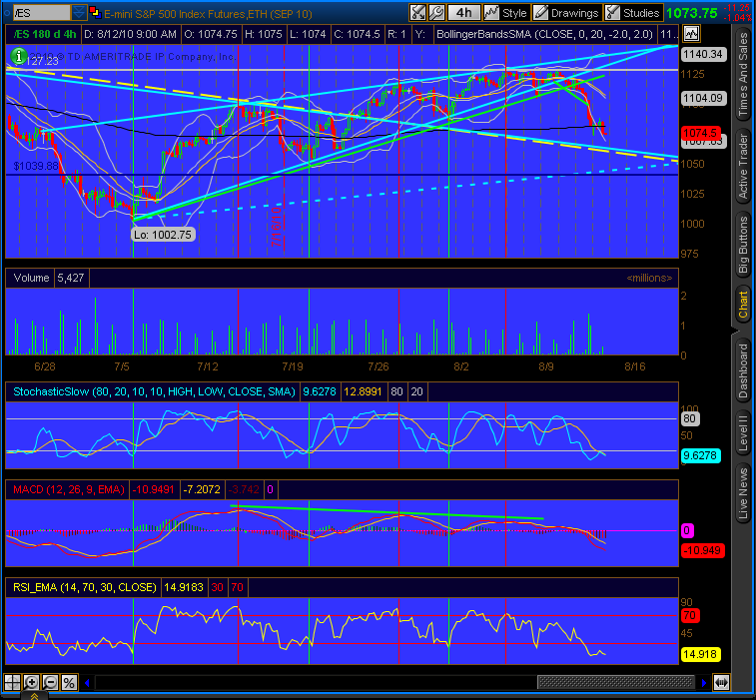Click the right blue scroll arrow
This screenshot has height=700, width=756.
[703, 683]
